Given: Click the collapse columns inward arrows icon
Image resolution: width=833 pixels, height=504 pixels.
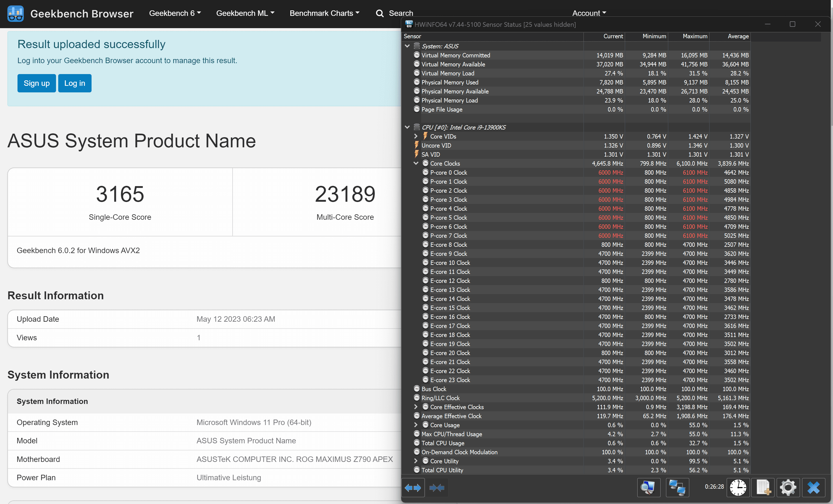Looking at the screenshot, I should (436, 487).
